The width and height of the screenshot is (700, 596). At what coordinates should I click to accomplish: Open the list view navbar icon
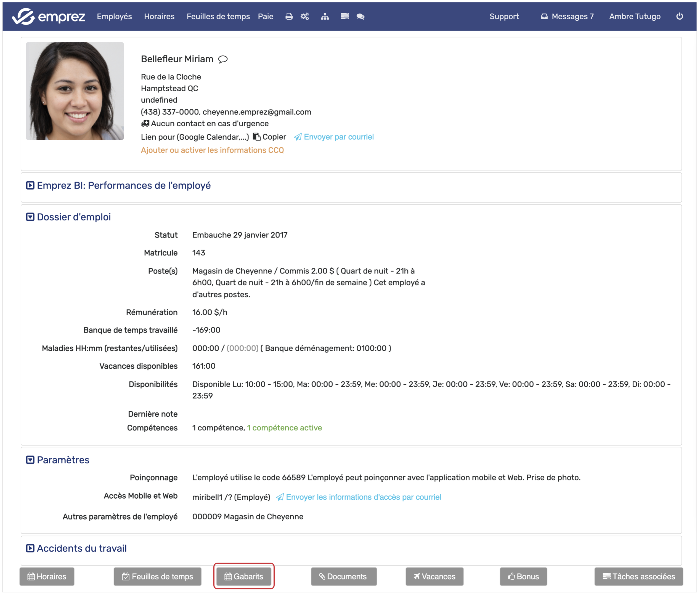pos(344,17)
